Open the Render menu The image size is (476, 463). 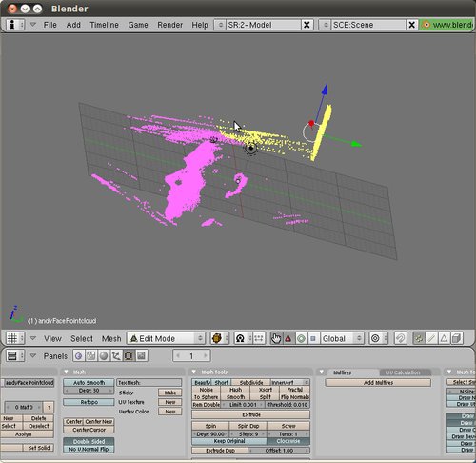click(170, 25)
